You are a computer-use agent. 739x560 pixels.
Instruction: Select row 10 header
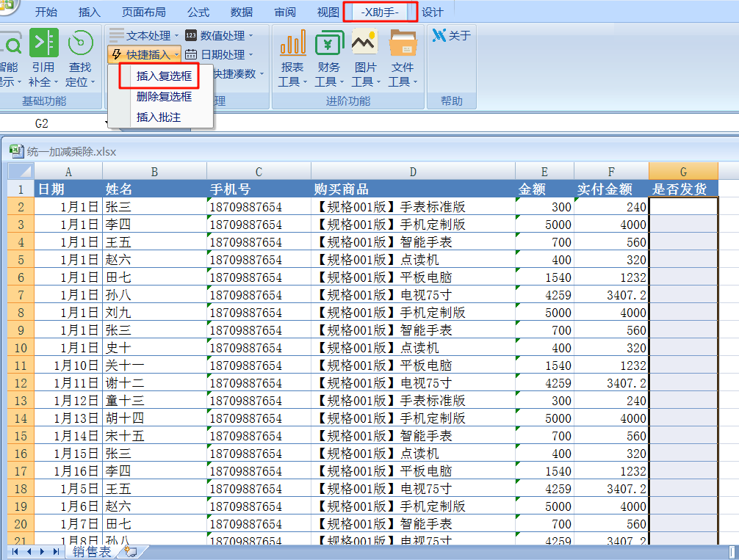21,348
